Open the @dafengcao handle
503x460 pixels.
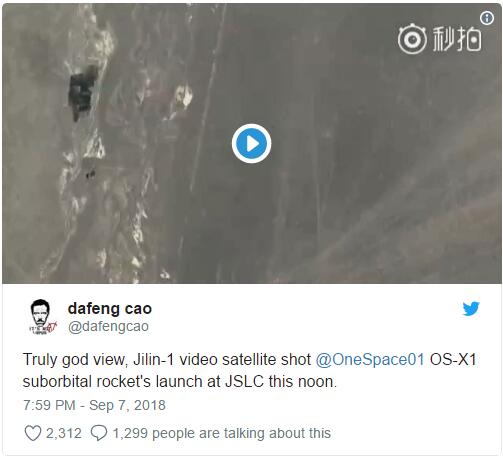108,326
